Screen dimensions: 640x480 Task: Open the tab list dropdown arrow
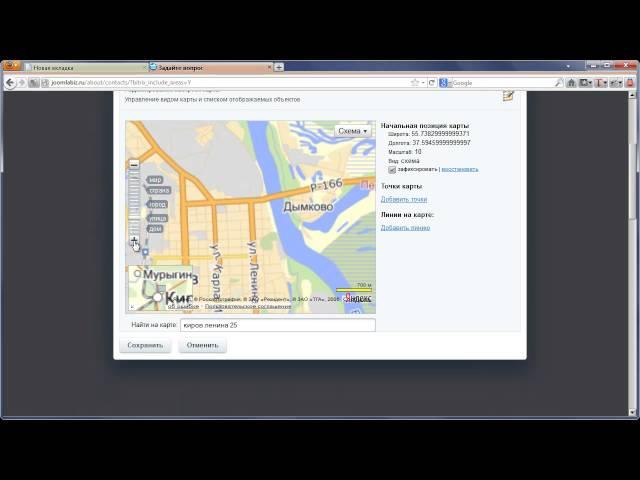[x=568, y=66]
